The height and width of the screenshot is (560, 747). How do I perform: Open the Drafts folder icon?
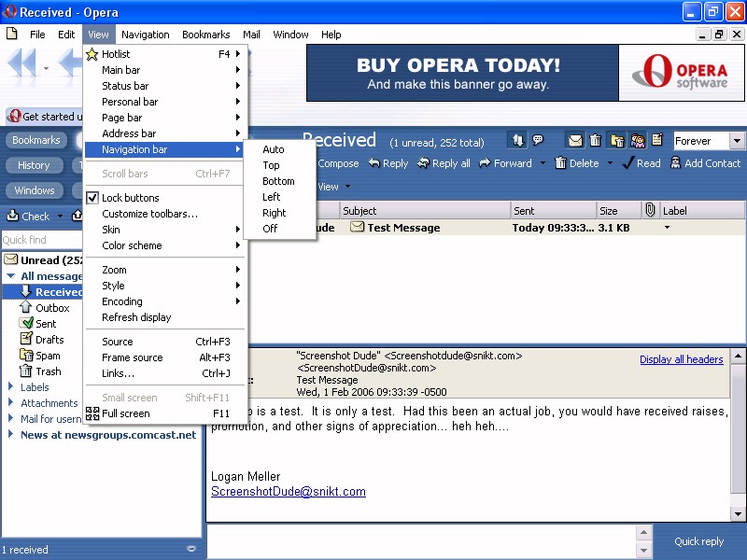27,340
